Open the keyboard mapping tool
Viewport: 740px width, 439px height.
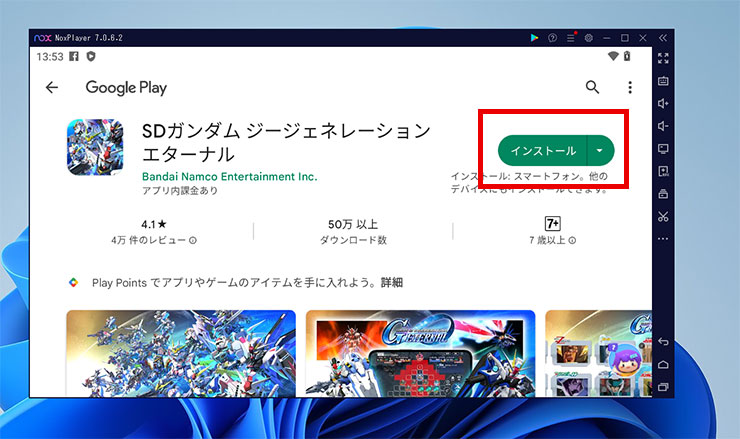tap(663, 81)
